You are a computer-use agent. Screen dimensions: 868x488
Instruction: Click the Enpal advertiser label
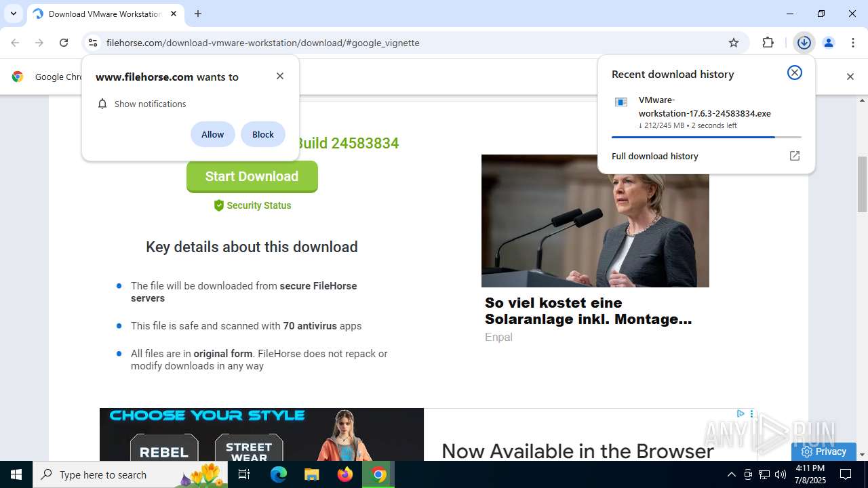[498, 337]
